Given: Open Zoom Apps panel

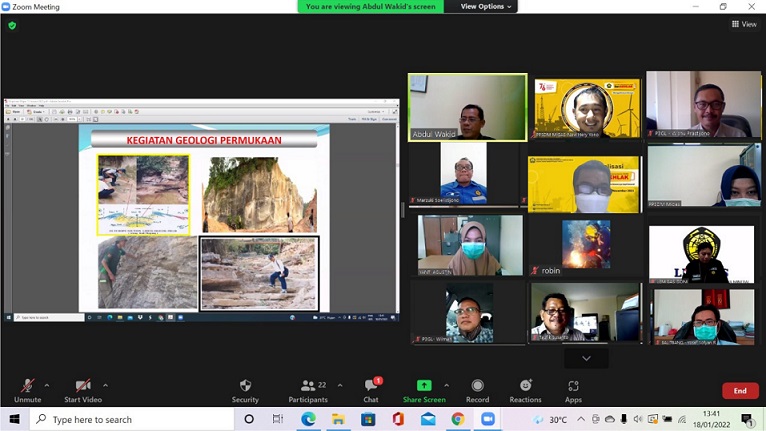Looking at the screenshot, I should 573,390.
